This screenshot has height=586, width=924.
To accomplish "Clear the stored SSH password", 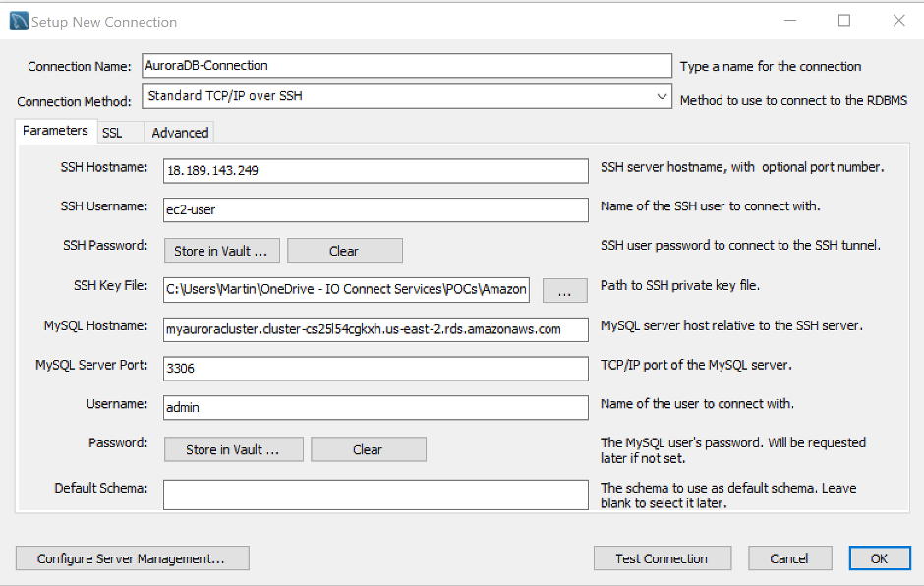I will point(345,251).
